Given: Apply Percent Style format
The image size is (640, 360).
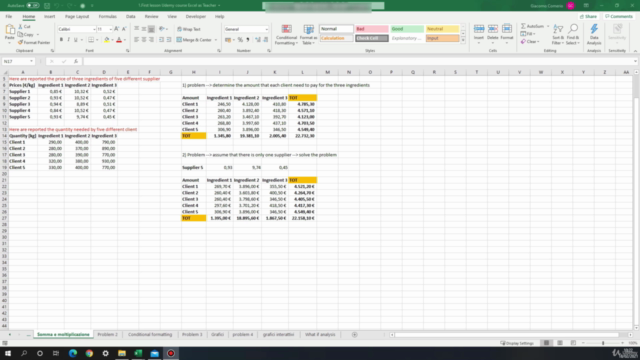Looking at the screenshot, I should [240, 40].
